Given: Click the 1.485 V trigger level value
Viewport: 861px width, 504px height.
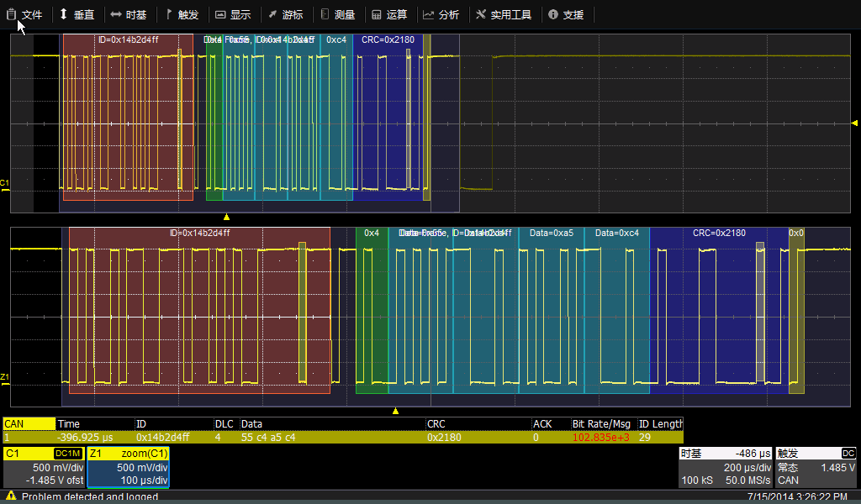Looking at the screenshot, I should (x=838, y=467).
